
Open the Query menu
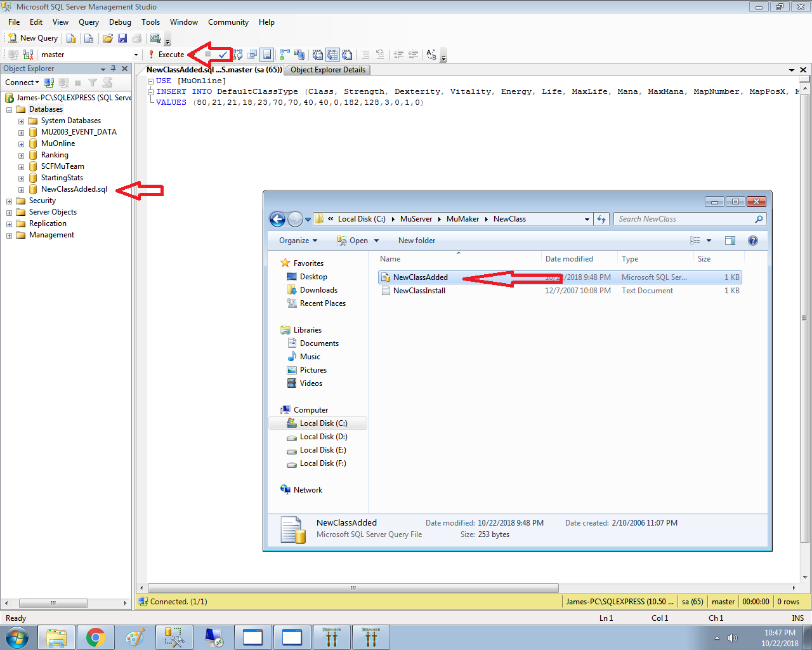[89, 22]
